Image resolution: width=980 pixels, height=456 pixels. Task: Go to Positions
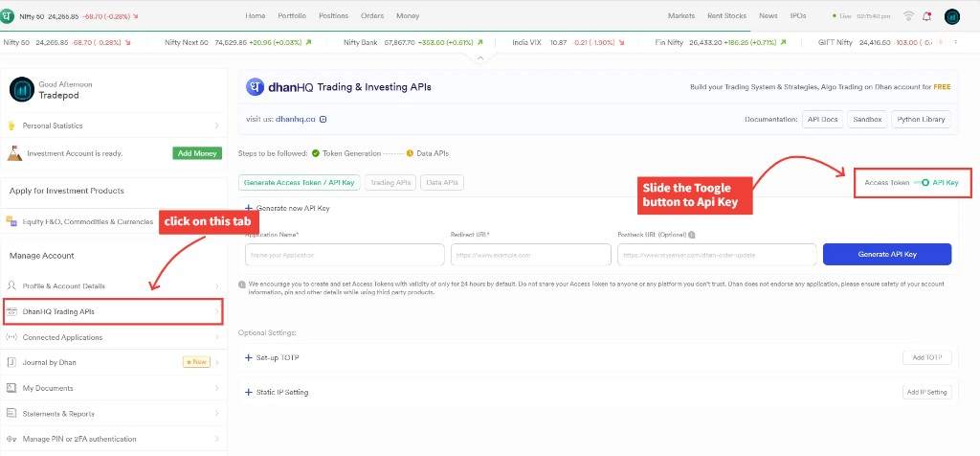click(334, 16)
